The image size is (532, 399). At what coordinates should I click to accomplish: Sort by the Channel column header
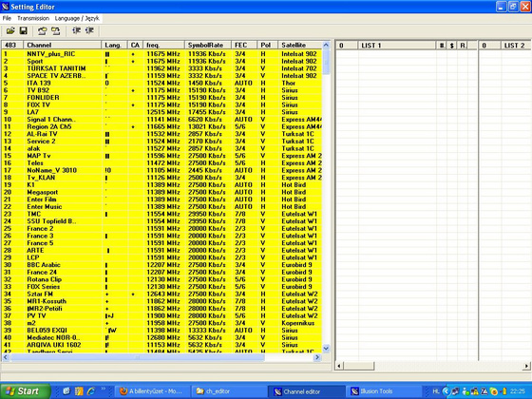coord(62,45)
